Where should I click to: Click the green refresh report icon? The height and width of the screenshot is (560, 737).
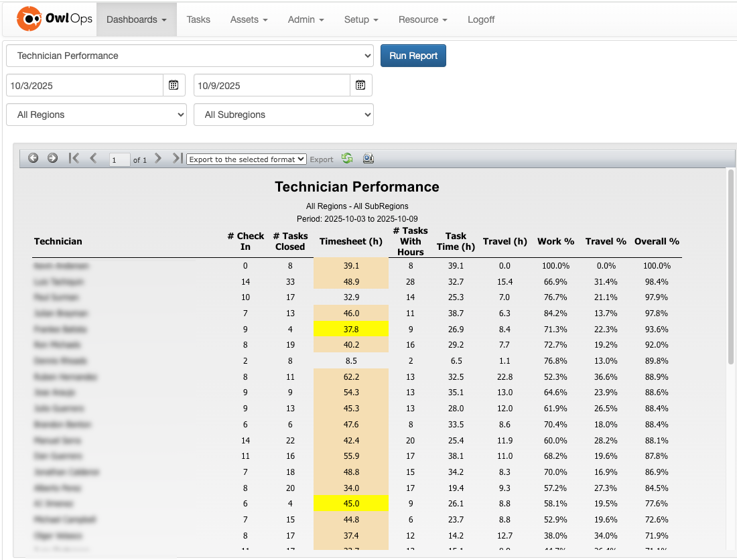point(346,159)
